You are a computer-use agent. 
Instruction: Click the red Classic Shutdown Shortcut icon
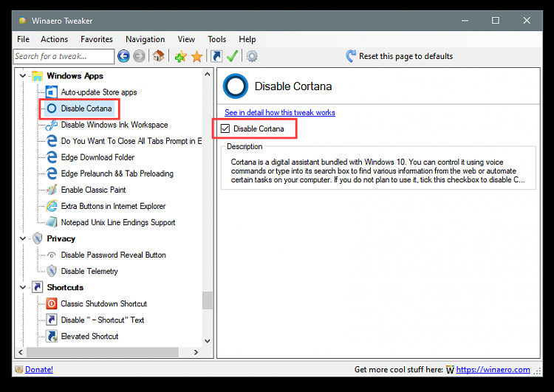pos(52,303)
